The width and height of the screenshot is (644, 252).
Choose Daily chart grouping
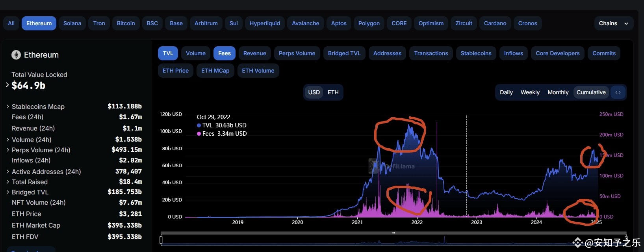[x=506, y=92]
